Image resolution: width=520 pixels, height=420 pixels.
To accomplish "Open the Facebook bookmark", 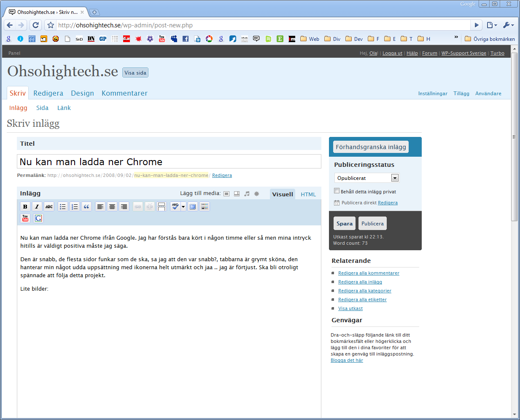I will pyautogui.click(x=186, y=39).
